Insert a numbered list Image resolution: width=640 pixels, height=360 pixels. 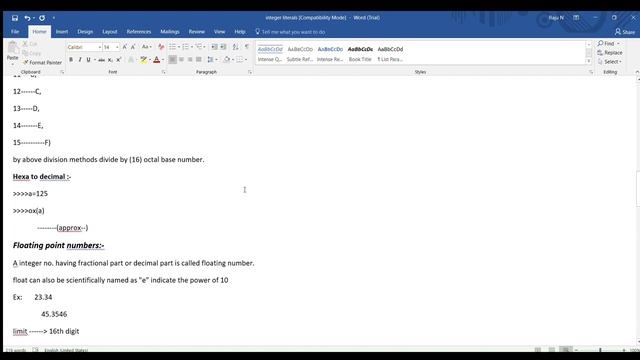point(186,47)
